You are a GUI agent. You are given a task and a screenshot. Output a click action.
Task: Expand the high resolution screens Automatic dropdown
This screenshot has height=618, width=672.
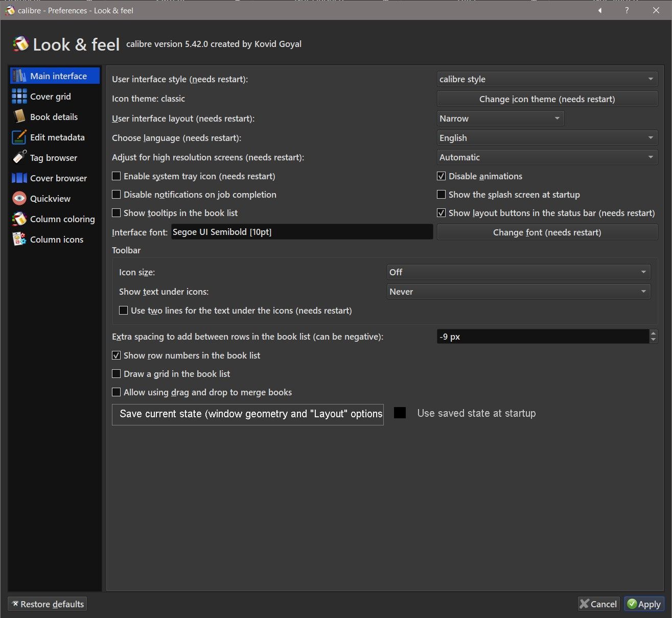pos(547,157)
